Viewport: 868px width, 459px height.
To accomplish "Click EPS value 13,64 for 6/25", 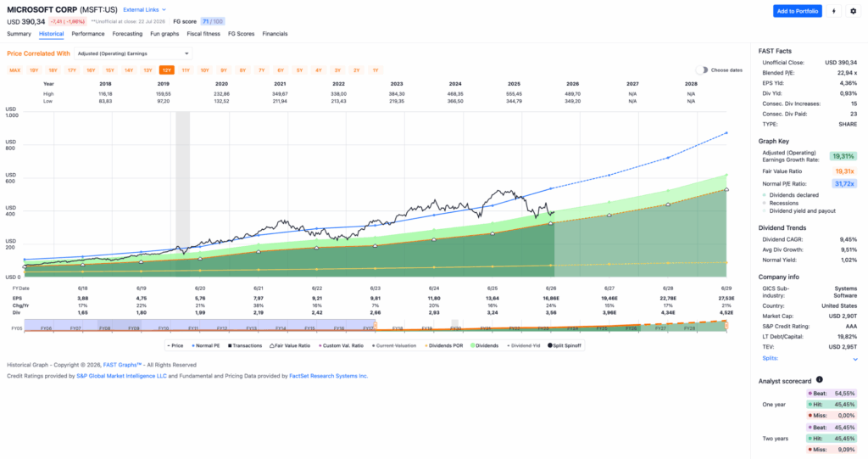I will [x=492, y=299].
